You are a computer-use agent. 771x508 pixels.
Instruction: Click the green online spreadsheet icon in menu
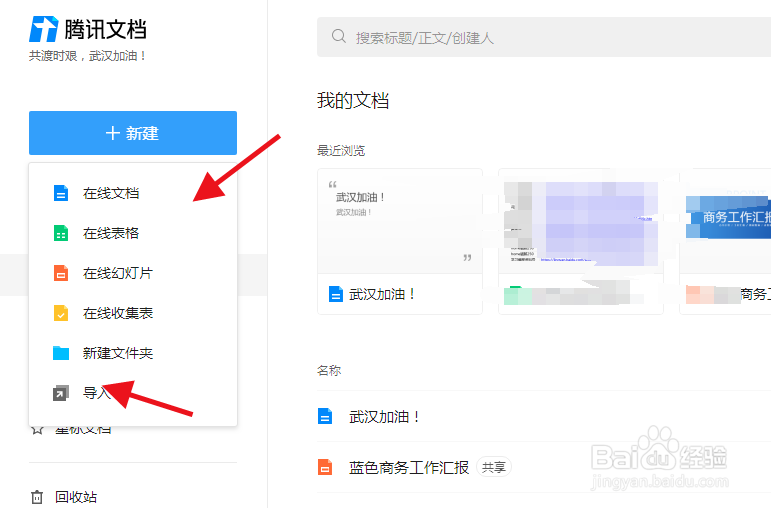tap(61, 233)
